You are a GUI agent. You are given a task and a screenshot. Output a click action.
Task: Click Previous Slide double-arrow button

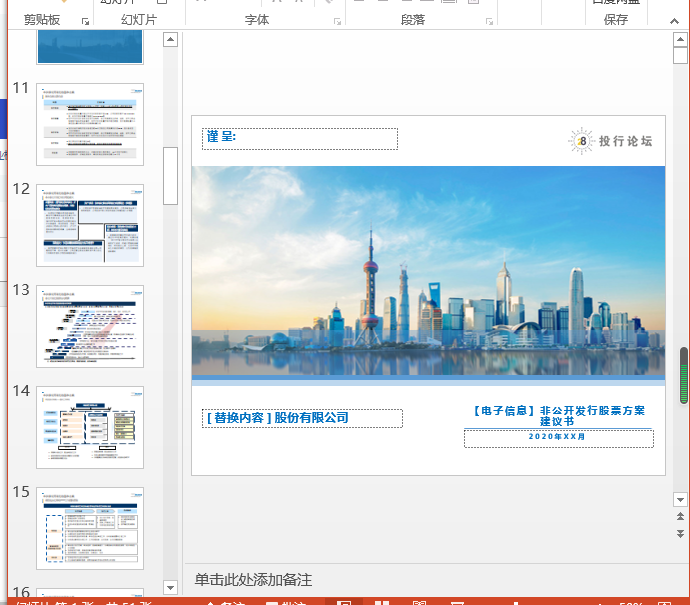coord(680,518)
